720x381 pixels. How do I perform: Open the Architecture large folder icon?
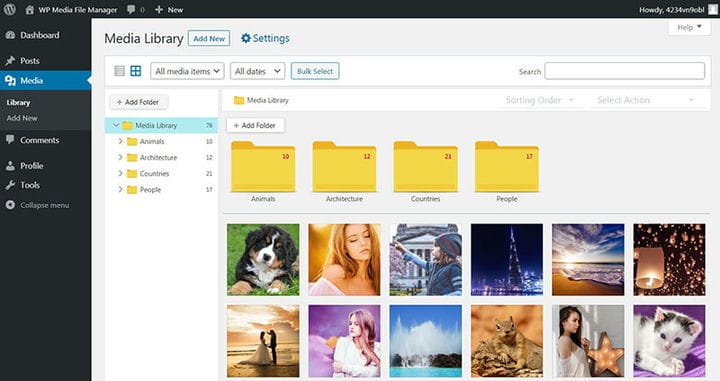(344, 167)
